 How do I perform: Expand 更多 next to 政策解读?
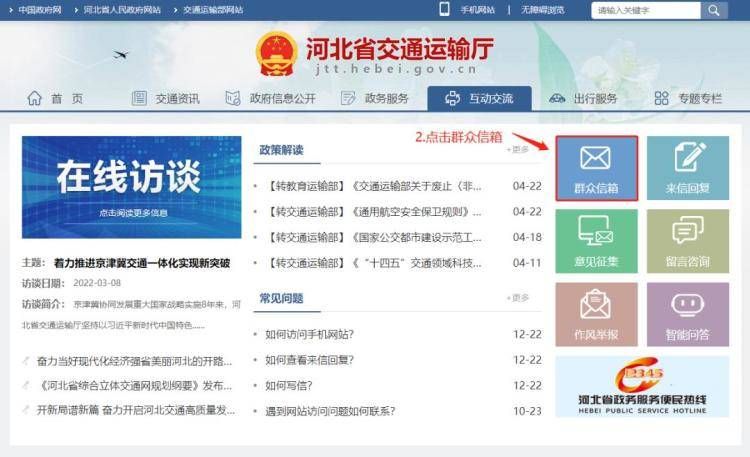(x=518, y=150)
